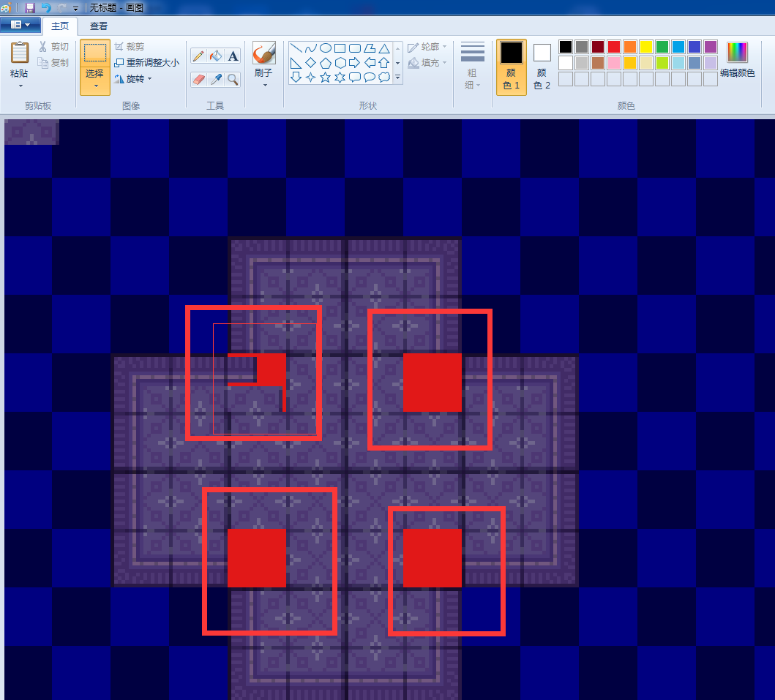The height and width of the screenshot is (700, 775).
Task: Select the Eraser tool
Action: click(x=199, y=80)
